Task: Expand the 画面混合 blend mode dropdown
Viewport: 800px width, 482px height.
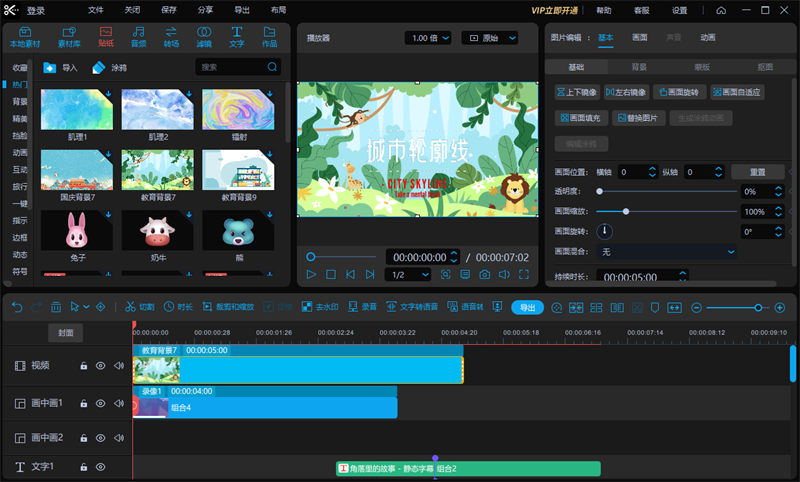Action: (x=690, y=252)
